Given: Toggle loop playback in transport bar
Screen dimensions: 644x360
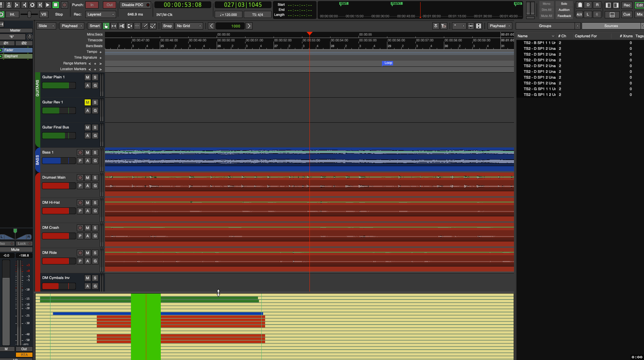Looking at the screenshot, I should [32, 5].
